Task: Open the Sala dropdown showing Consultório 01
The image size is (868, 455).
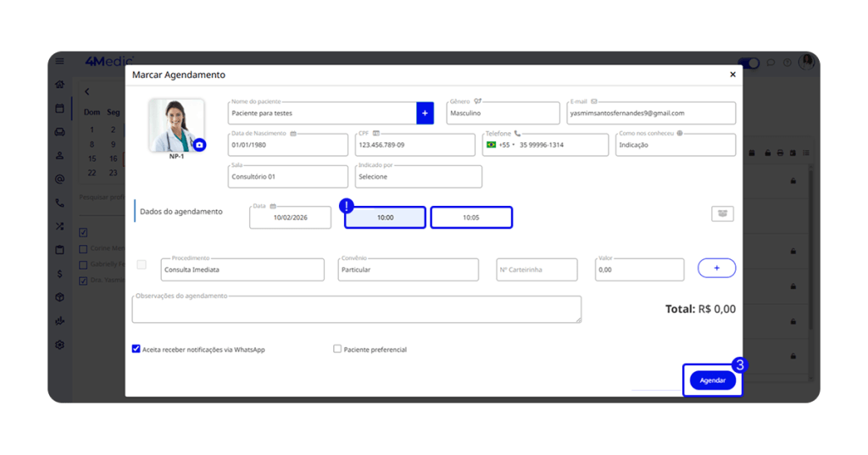Action: (287, 176)
